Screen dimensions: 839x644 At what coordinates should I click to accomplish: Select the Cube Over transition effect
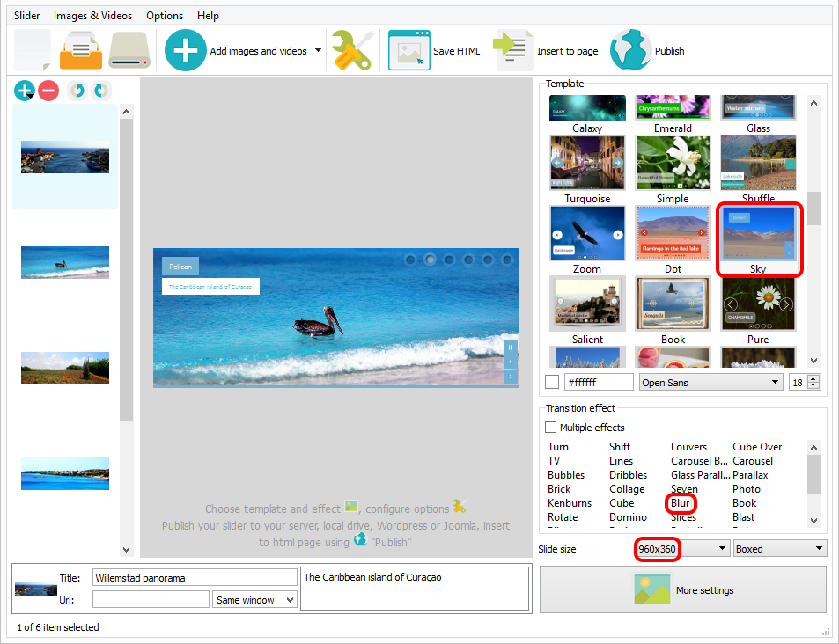pos(757,447)
